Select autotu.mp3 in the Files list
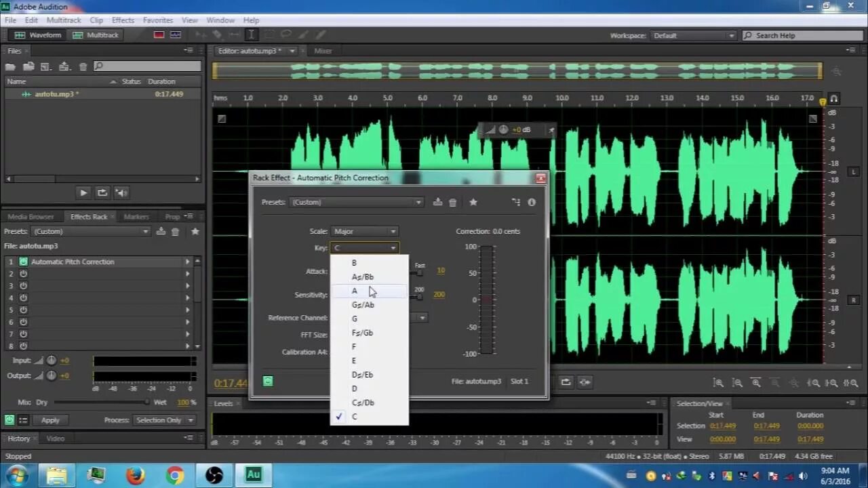Viewport: 868px width, 488px height. click(102, 94)
